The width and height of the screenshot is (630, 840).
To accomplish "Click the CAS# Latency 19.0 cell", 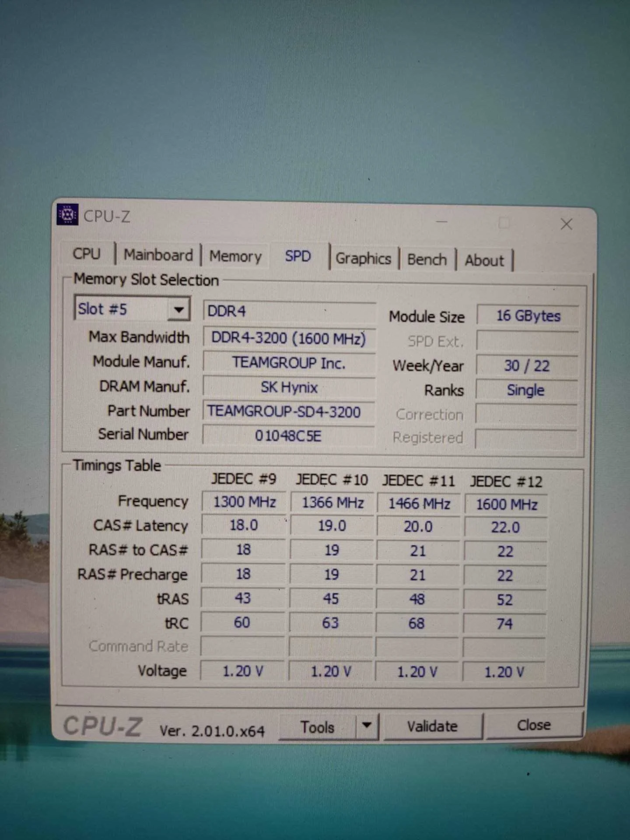I will [x=332, y=526].
